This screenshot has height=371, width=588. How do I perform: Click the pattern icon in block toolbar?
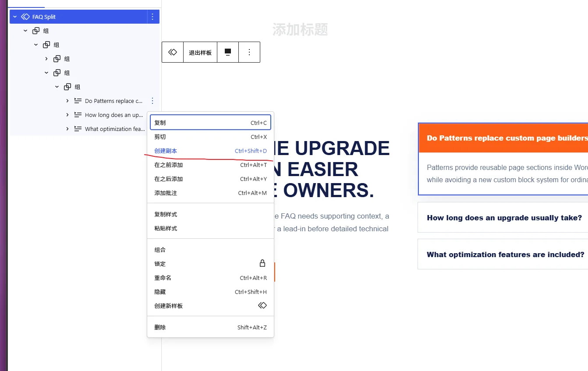point(173,52)
